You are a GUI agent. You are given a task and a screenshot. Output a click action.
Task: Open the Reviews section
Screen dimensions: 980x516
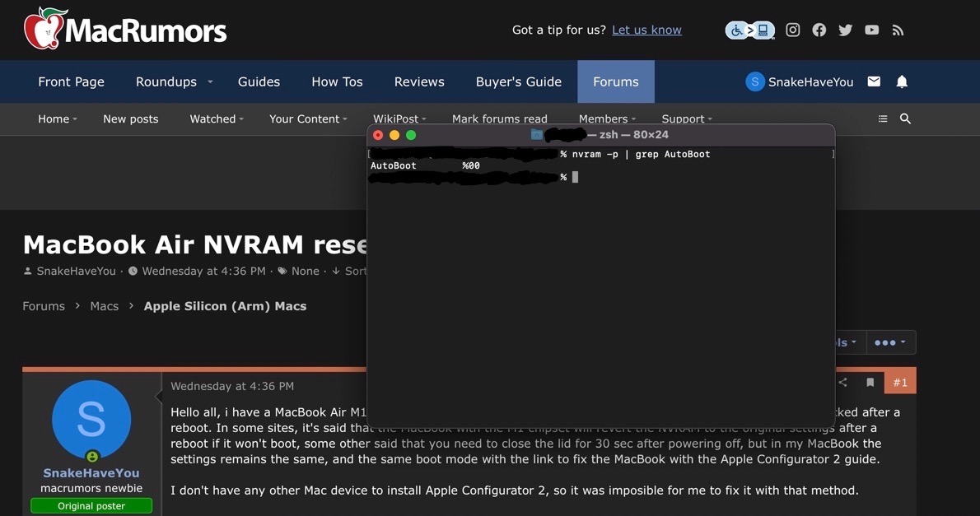click(418, 81)
